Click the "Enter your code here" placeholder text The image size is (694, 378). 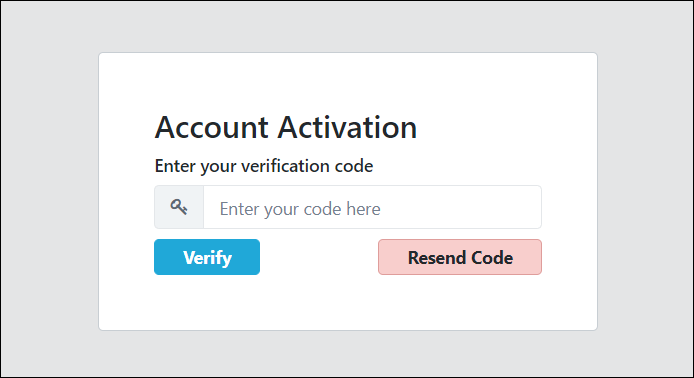(300, 209)
